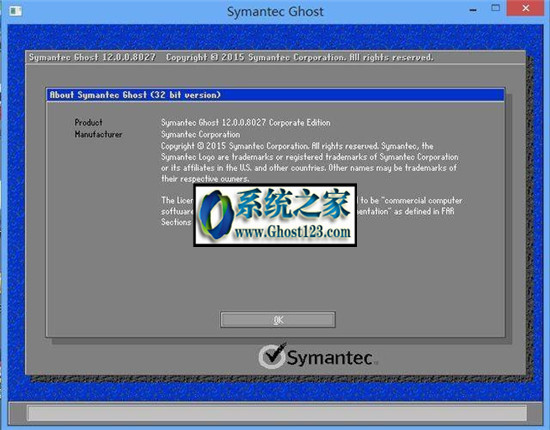
Task: Click the 'Symantec Corporation' manufacturer value
Action: [x=200, y=134]
